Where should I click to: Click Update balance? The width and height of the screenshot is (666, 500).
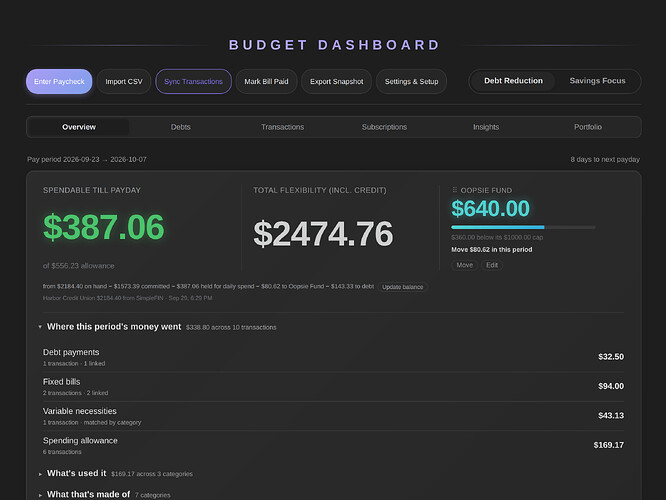coord(402,287)
